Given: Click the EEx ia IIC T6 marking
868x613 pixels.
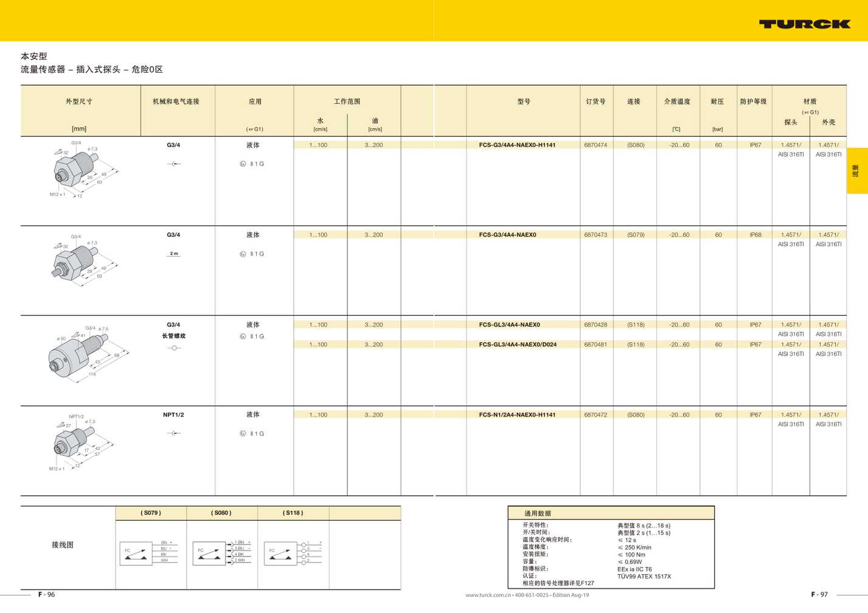Looking at the screenshot, I should point(634,569).
